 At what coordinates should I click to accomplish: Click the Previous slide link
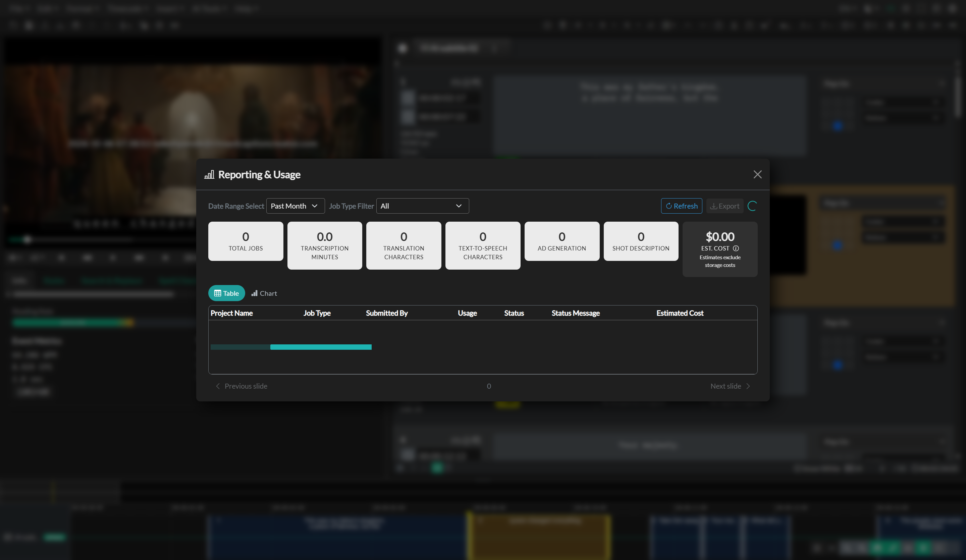point(241,386)
